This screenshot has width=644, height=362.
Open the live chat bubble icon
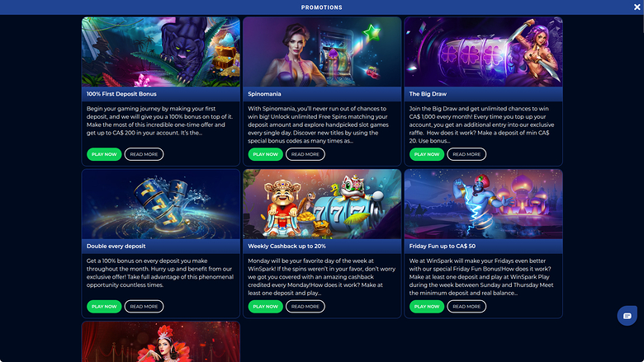[x=627, y=316]
